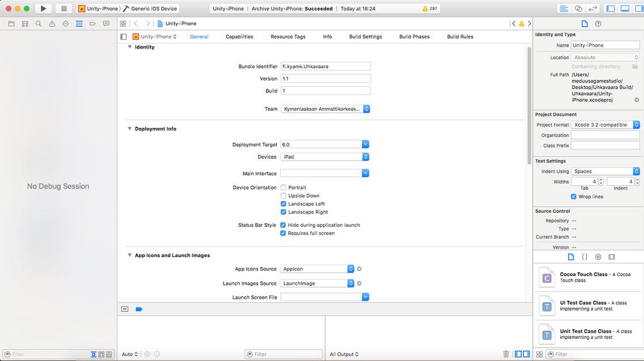Collapse App Icons and Launch Images section
The image size is (644, 361).
pyautogui.click(x=130, y=255)
